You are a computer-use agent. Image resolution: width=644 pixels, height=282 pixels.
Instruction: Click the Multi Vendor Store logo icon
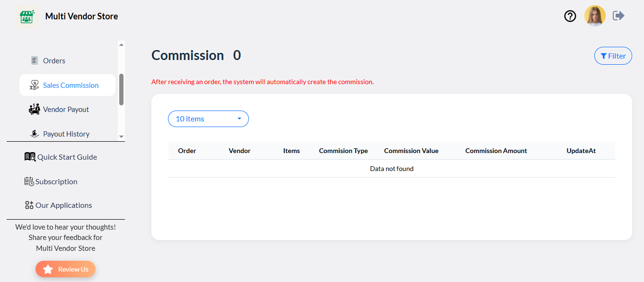(x=27, y=17)
